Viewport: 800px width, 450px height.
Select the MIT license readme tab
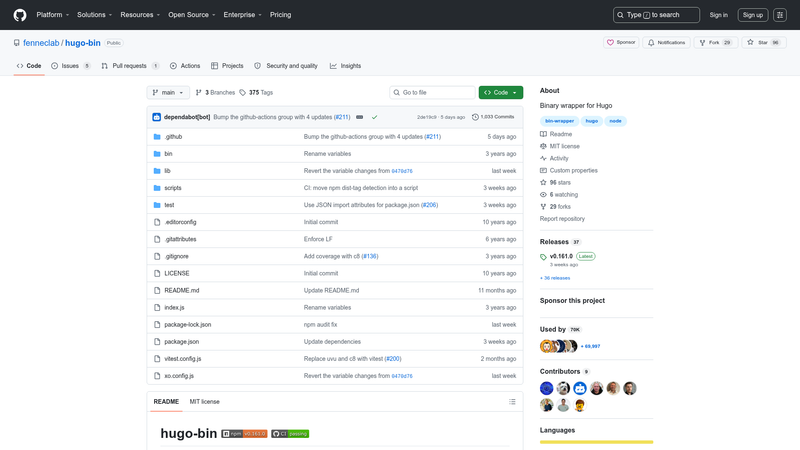click(205, 402)
